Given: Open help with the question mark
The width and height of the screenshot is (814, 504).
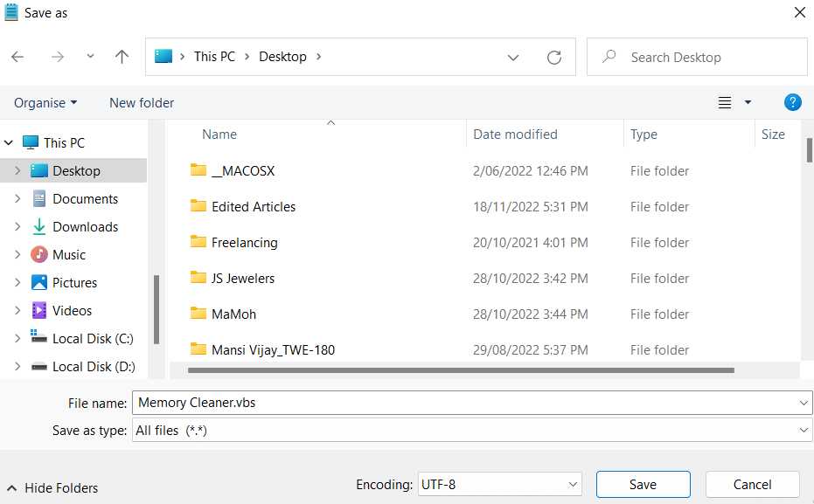Looking at the screenshot, I should click(x=793, y=102).
